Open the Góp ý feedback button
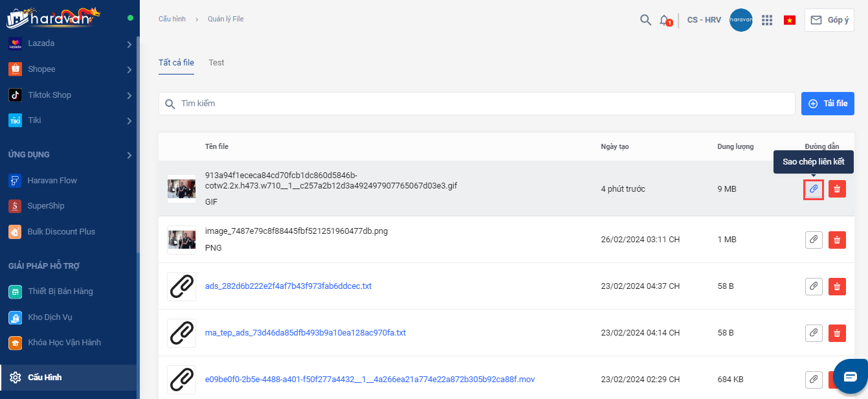868x399 pixels. tap(829, 20)
